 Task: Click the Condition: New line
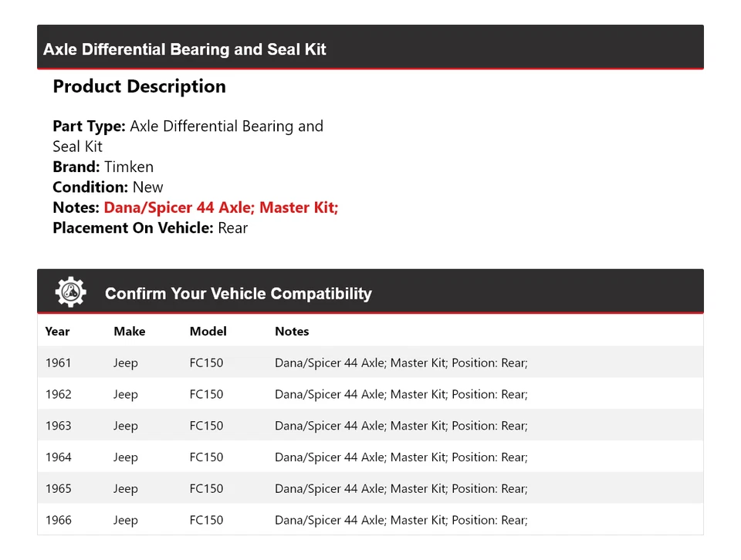pos(108,187)
